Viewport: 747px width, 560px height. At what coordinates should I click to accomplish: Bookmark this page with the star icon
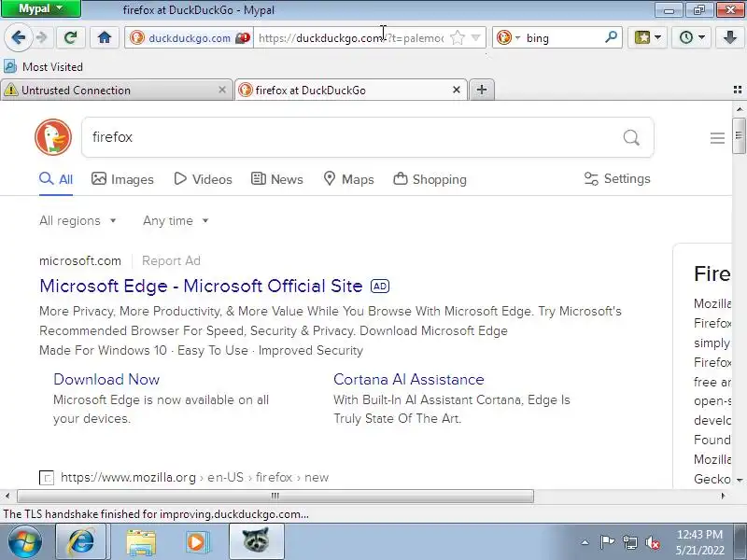tap(458, 37)
